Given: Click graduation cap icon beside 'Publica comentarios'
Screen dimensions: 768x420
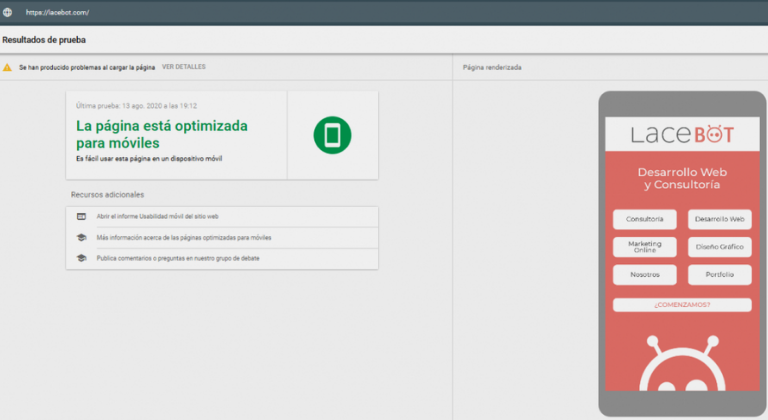Looking at the screenshot, I should click(81, 258).
